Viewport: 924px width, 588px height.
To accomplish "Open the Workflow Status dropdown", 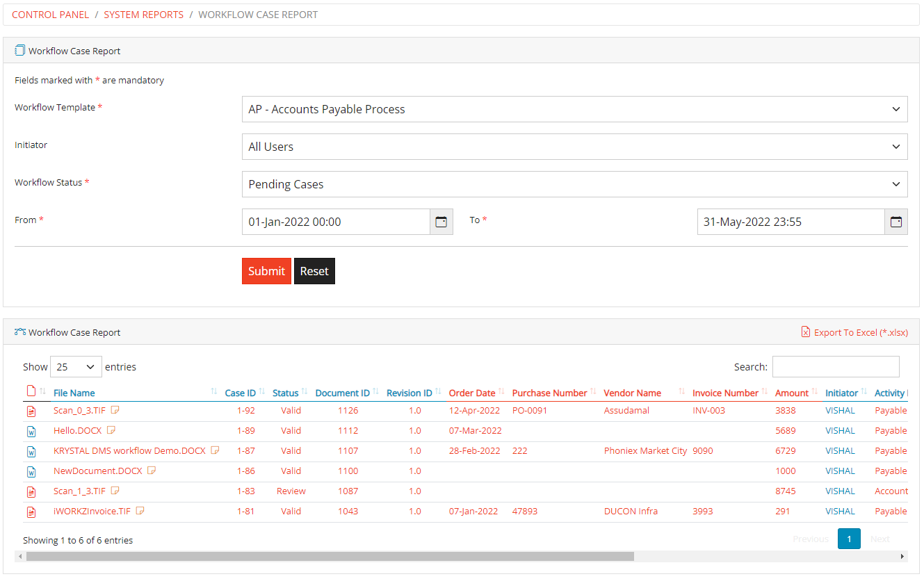I will [574, 183].
